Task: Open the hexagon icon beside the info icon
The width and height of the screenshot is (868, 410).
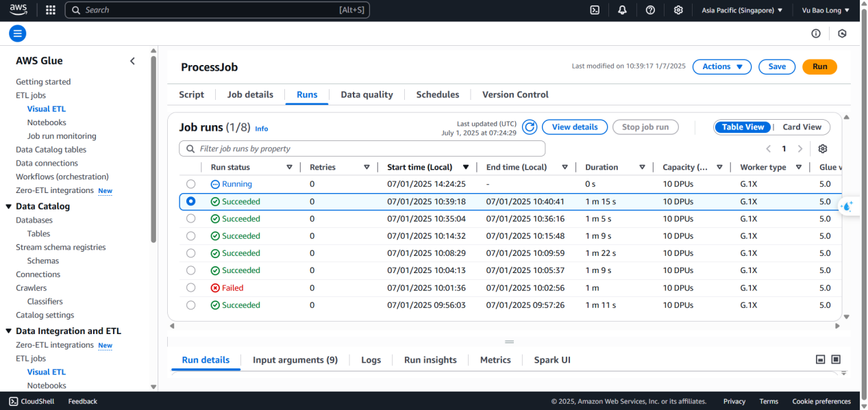Action: 842,34
